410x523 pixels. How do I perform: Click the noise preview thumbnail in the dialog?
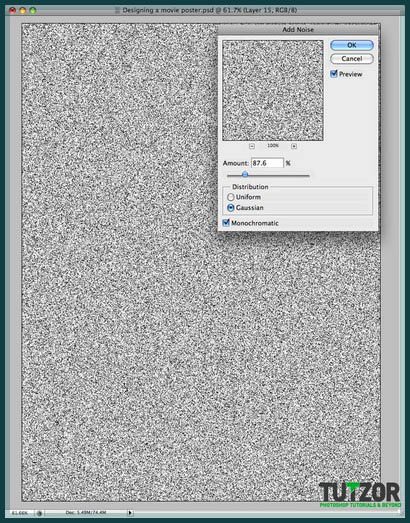[273, 90]
